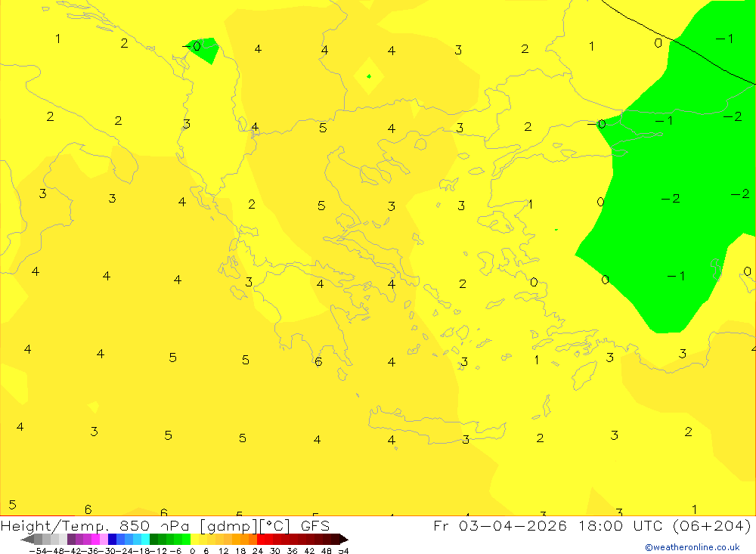Click the right dark arrow end of legend
This screenshot has width=756, height=554.
tap(344, 539)
